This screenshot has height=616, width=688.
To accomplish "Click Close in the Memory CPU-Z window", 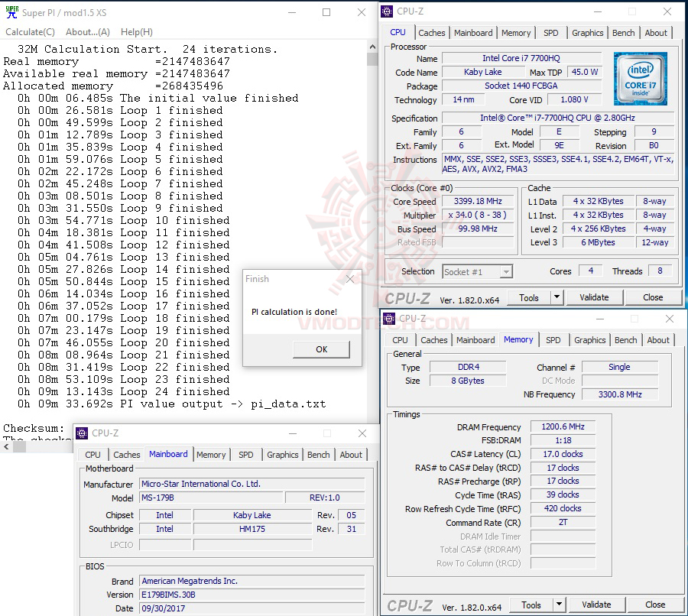I will 654,605.
